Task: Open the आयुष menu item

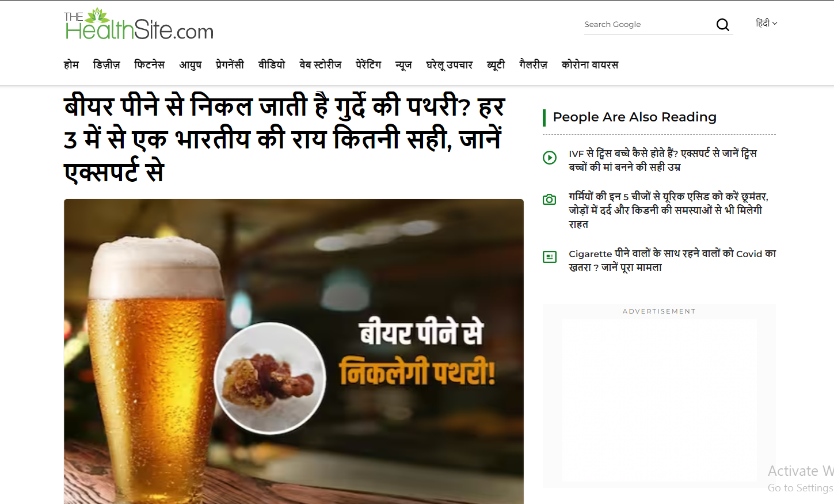Action: (190, 65)
